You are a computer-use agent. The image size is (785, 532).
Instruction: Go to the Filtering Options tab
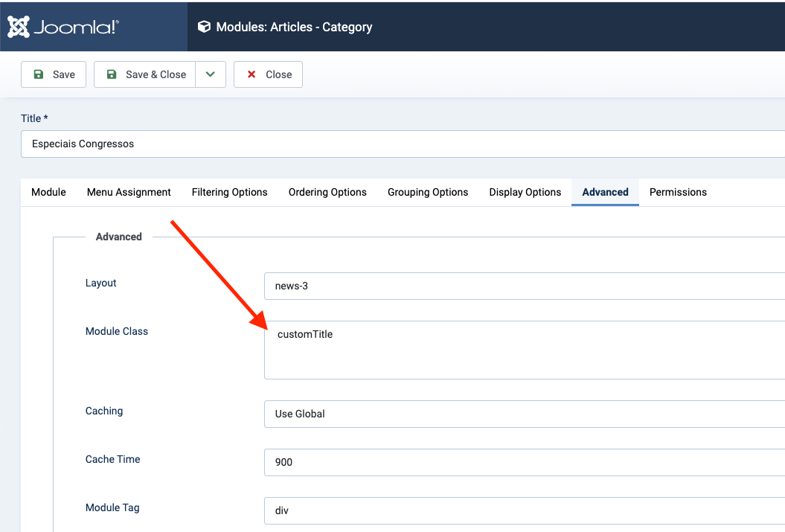pos(229,192)
